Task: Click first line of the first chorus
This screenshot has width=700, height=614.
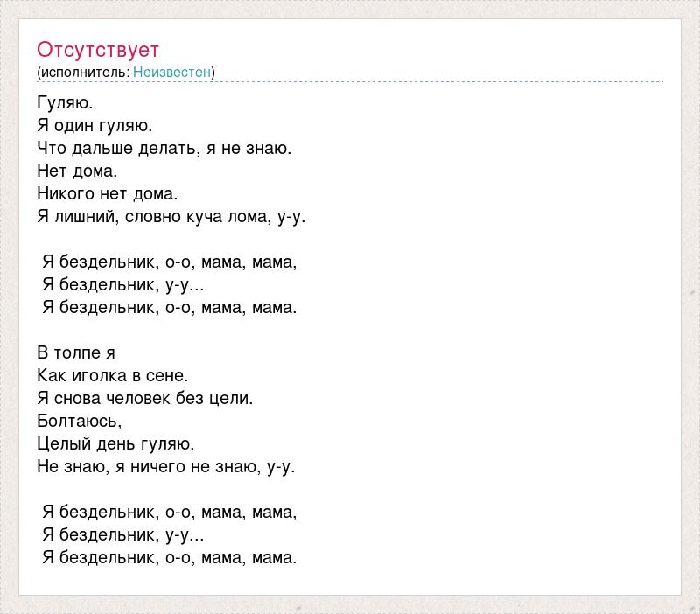Action: pyautogui.click(x=170, y=262)
